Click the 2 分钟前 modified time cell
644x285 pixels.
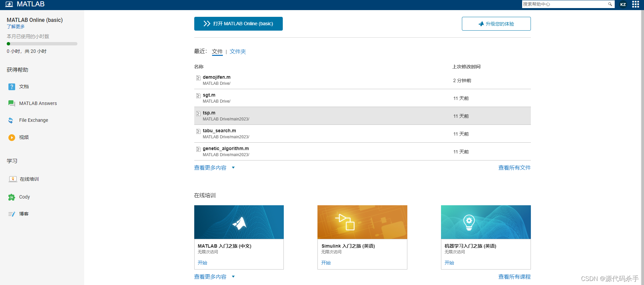point(462,80)
